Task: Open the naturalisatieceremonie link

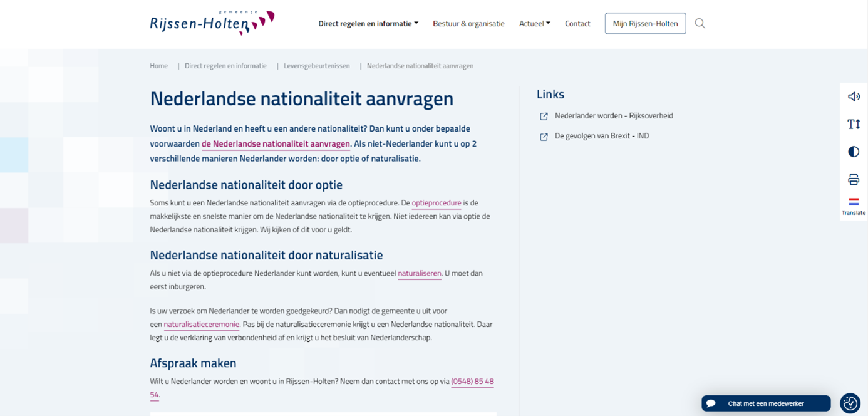Action: (202, 325)
